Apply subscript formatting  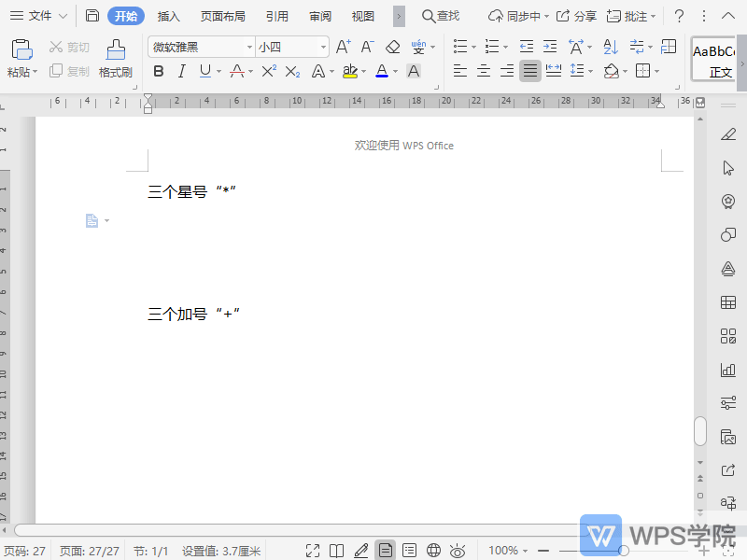292,72
